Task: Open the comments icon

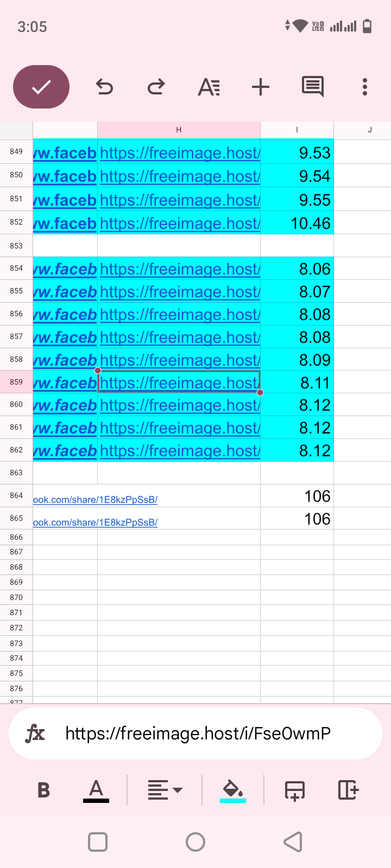Action: pos(313,87)
